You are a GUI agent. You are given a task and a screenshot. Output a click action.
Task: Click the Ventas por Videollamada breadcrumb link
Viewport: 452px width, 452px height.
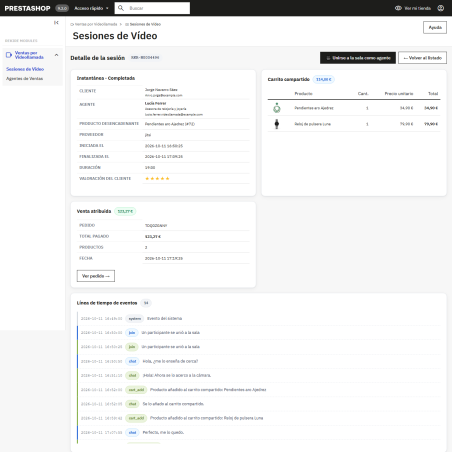94,24
